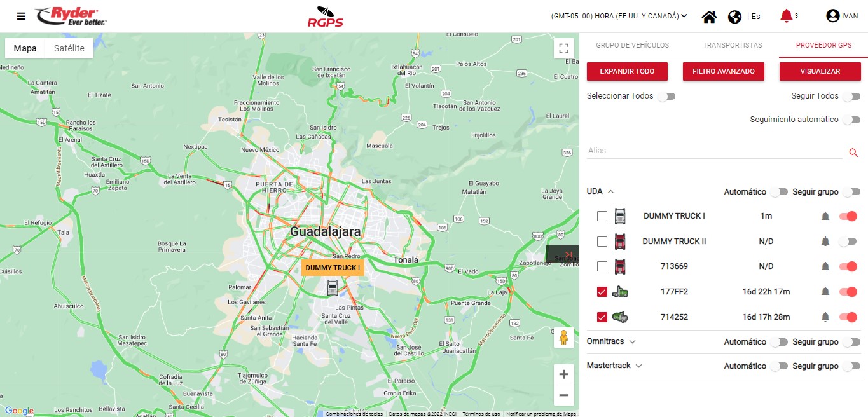Expand the Omnitracs provider group
868x417 pixels.
(632, 342)
